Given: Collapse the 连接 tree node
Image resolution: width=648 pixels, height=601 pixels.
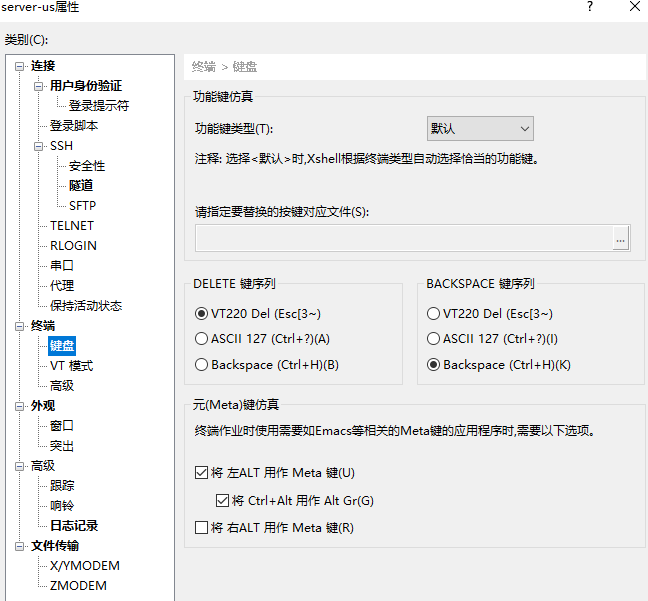Looking at the screenshot, I should tap(20, 66).
